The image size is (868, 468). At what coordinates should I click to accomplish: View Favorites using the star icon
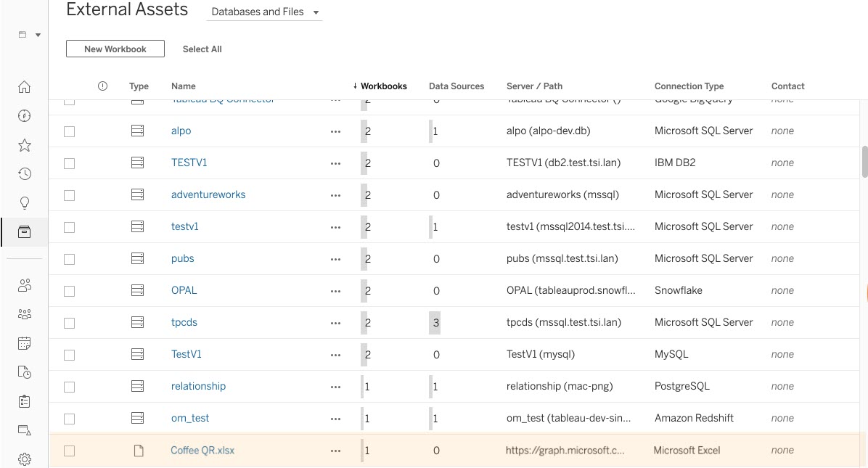pyautogui.click(x=24, y=144)
